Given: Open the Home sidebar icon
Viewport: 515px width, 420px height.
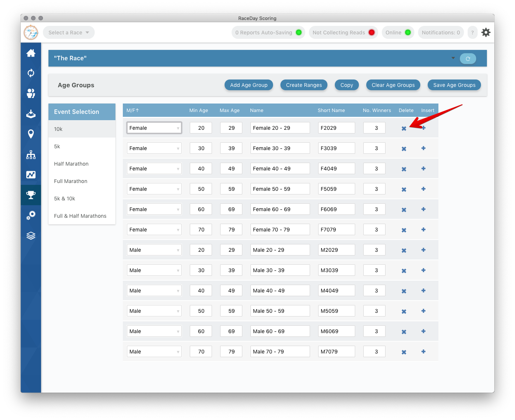Looking at the screenshot, I should [31, 53].
